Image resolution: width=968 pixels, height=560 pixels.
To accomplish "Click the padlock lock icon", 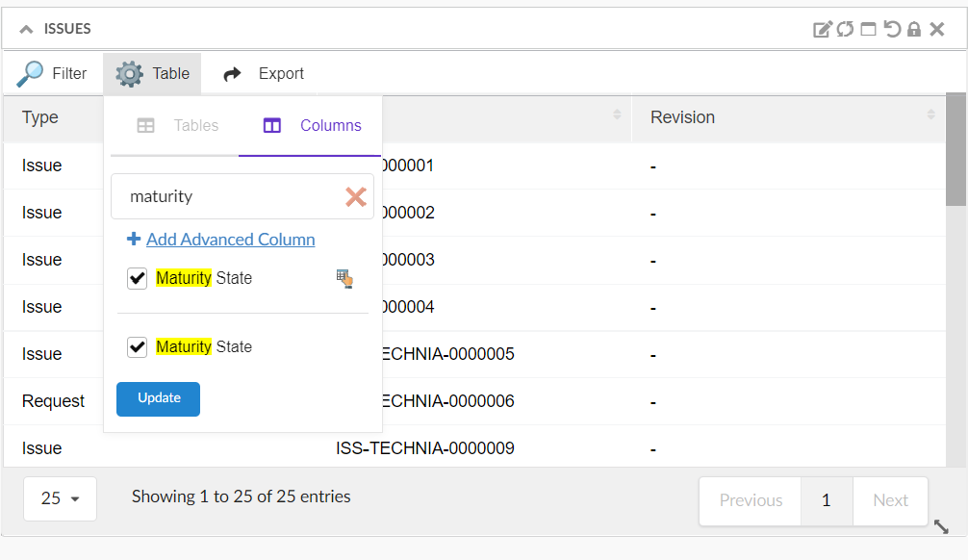I will 914,29.
